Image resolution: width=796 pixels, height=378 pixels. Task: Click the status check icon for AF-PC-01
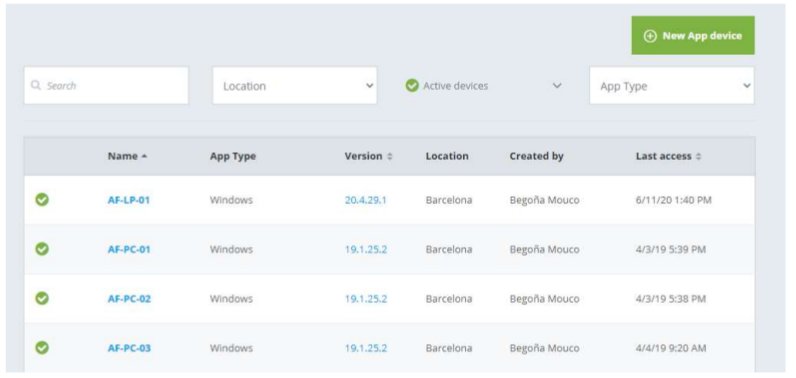(x=42, y=249)
